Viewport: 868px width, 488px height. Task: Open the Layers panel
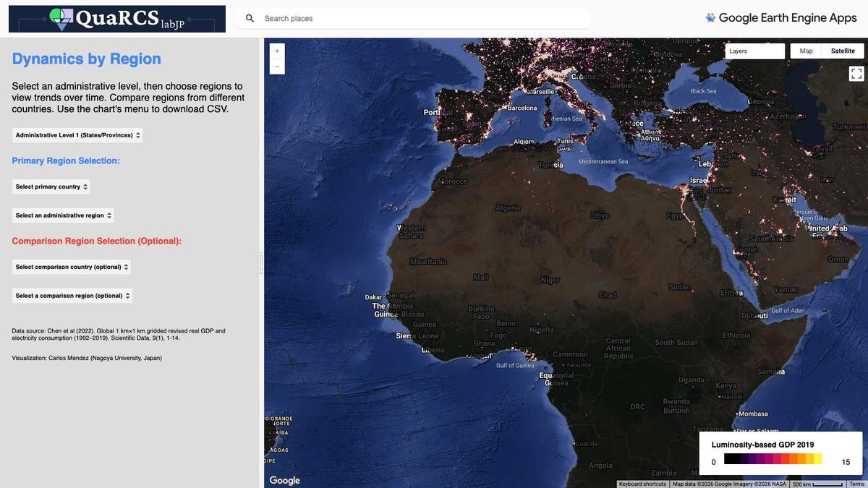[755, 51]
